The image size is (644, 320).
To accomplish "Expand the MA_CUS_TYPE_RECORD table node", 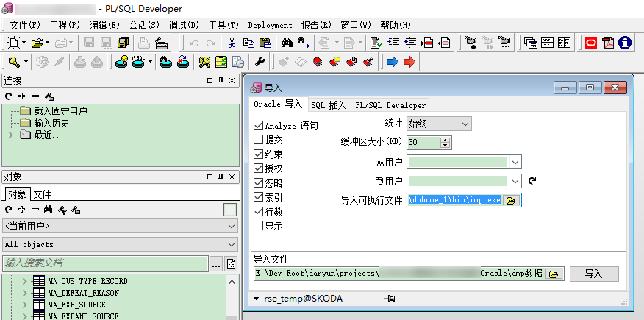I will (25, 281).
